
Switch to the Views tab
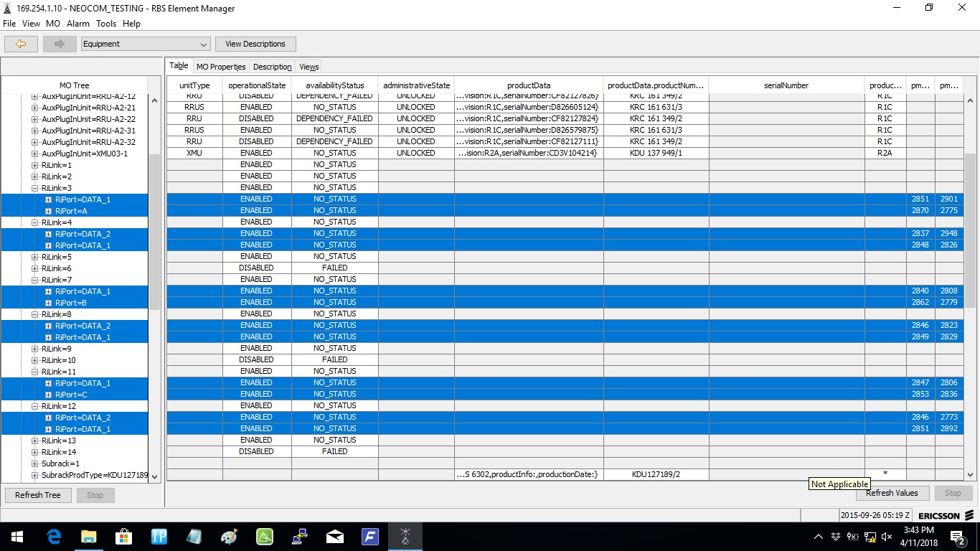[309, 67]
